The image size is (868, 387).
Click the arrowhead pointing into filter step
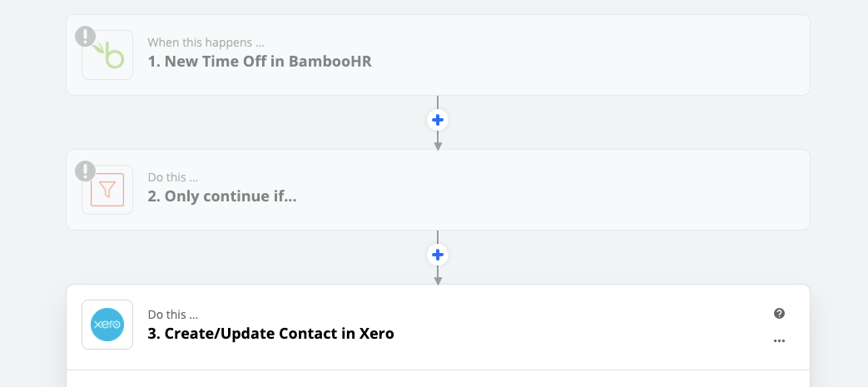438,146
